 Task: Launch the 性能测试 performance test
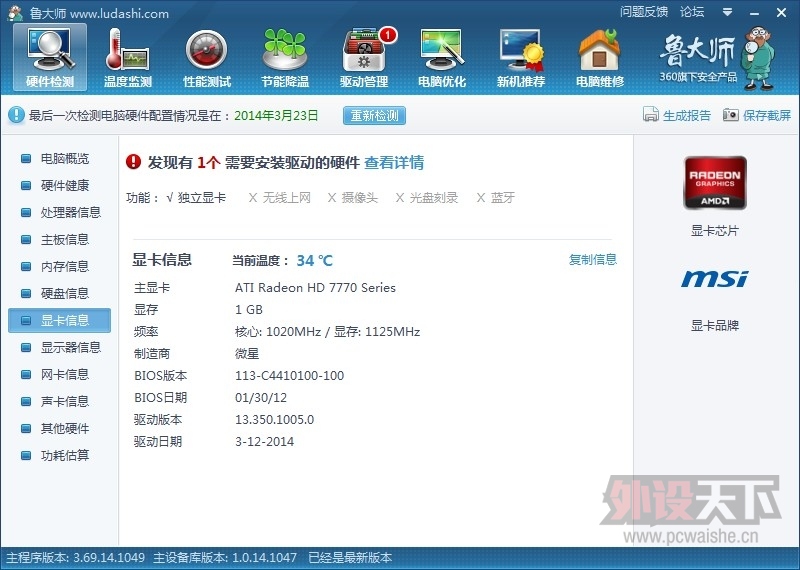point(207,58)
